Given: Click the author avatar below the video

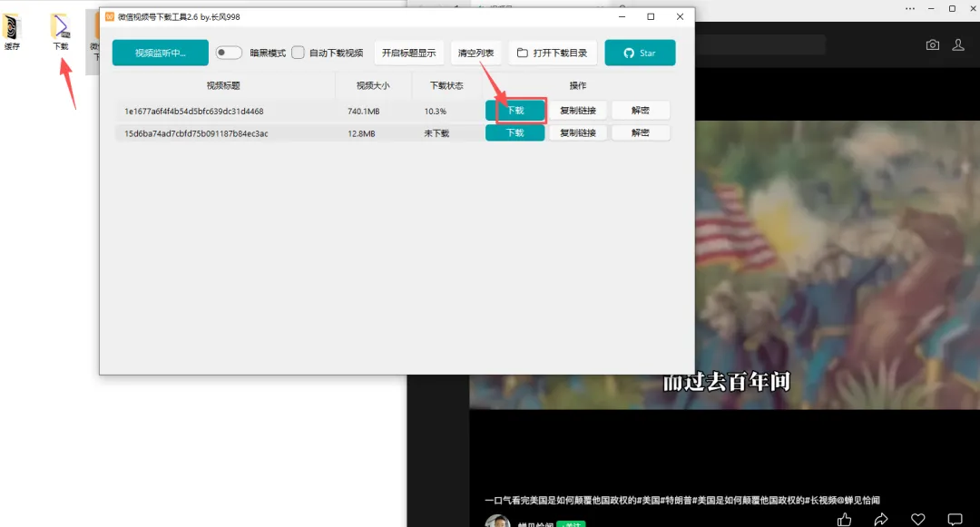Looking at the screenshot, I should (x=497, y=522).
